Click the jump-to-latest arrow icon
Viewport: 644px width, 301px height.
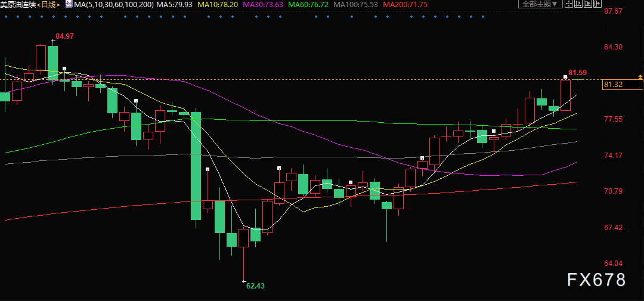click(597, 4)
